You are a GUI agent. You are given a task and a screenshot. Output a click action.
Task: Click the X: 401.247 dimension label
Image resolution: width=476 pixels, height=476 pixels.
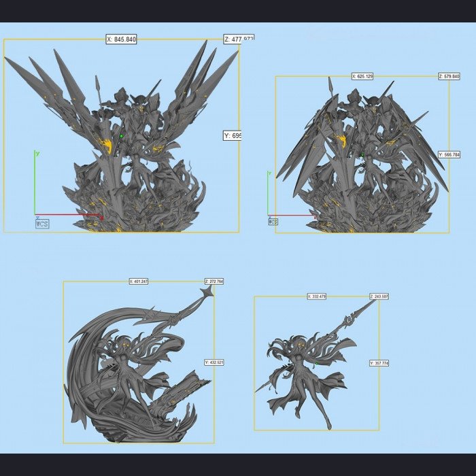click(139, 282)
